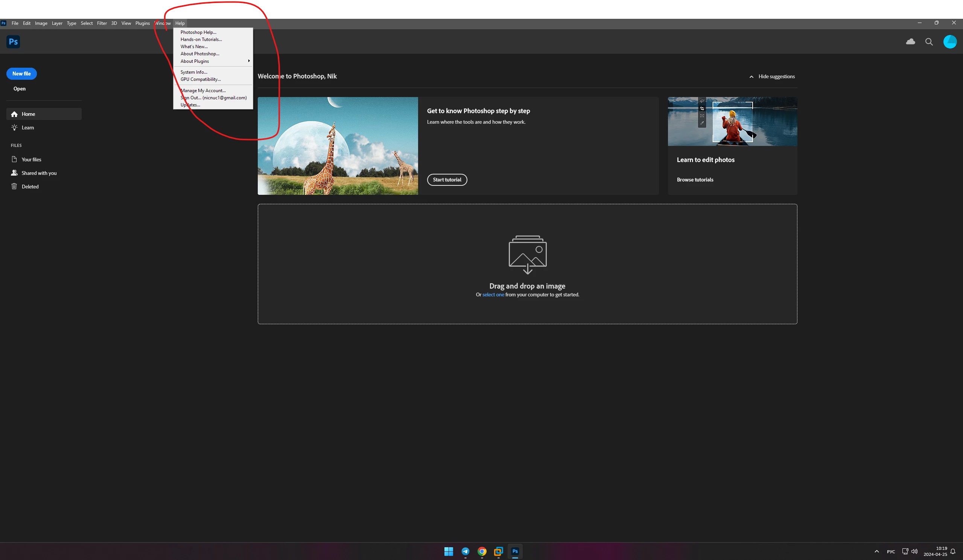
Task: Choose System Info from Help menu
Action: click(x=194, y=72)
